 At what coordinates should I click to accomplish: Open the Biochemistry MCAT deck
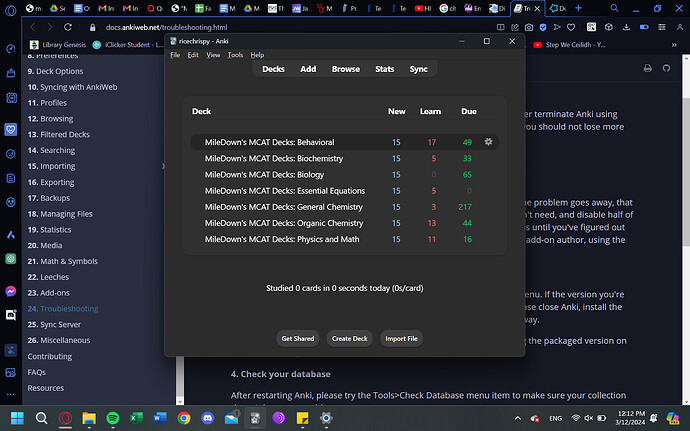(x=274, y=158)
